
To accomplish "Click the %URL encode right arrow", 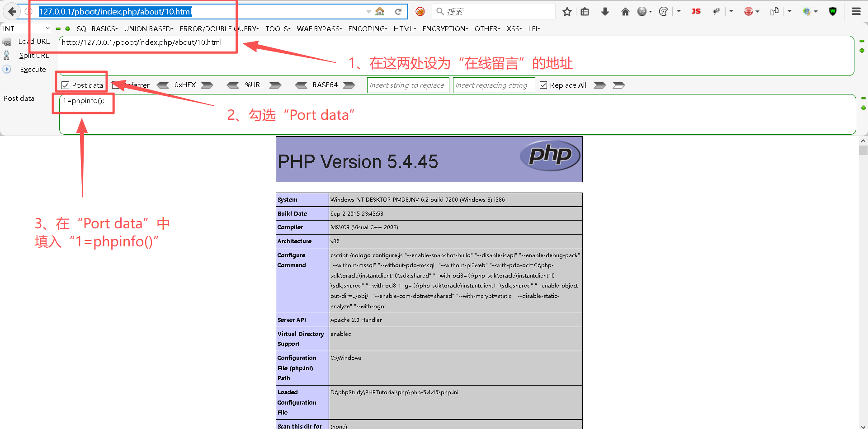I will [x=275, y=85].
